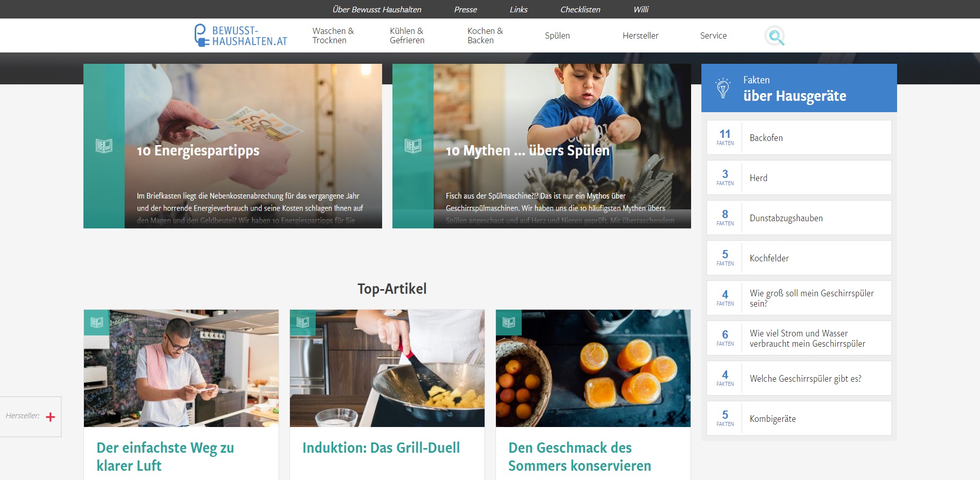The height and width of the screenshot is (480, 980).
Task: Open the Waschen & Trocknen menu
Action: 333,35
